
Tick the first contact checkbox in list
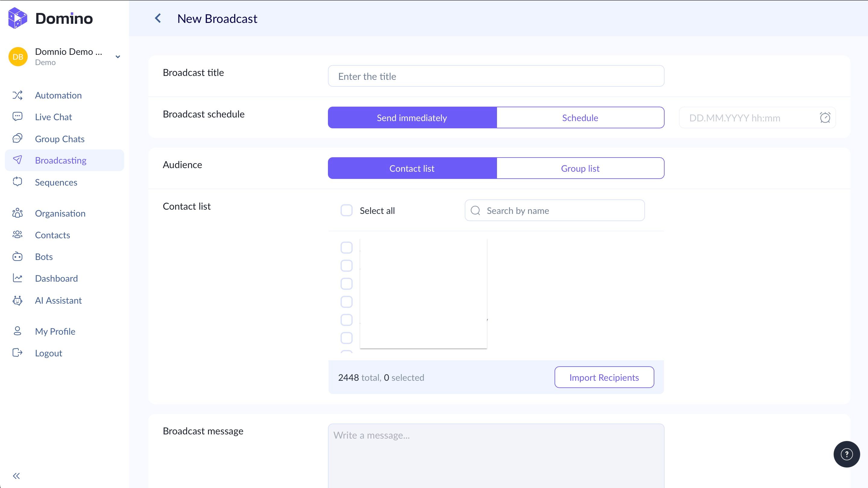(x=346, y=248)
